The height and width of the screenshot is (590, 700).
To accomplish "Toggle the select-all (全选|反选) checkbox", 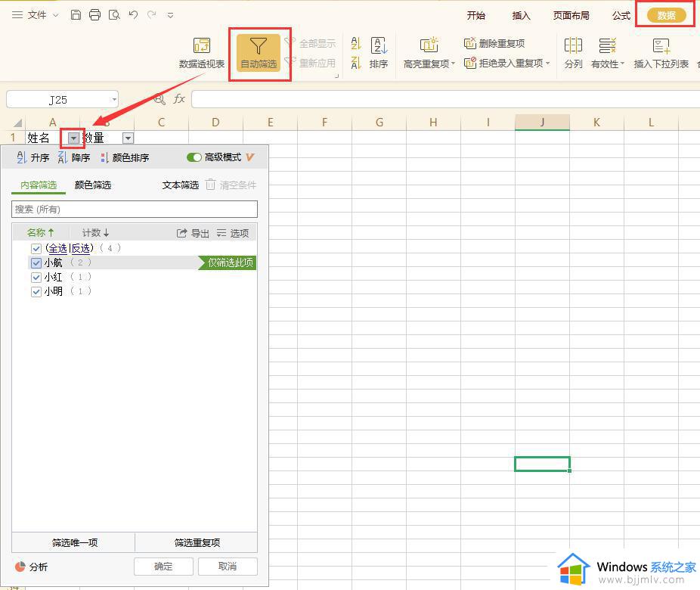I will pos(36,248).
